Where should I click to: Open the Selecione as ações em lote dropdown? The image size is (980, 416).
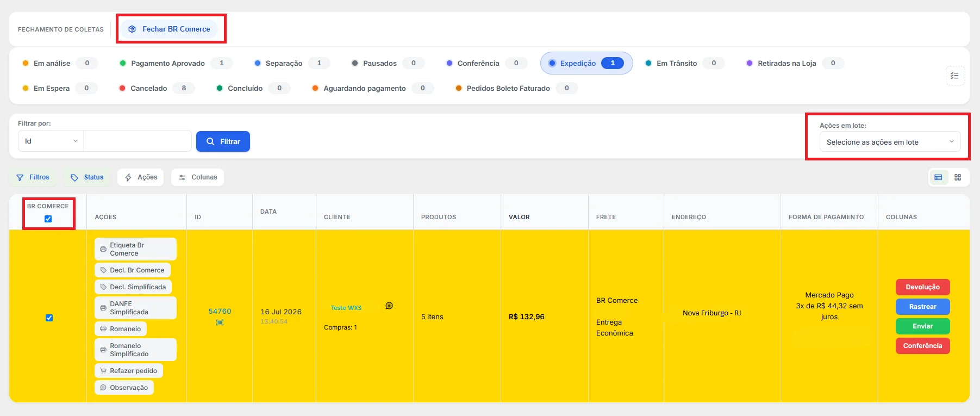(890, 142)
